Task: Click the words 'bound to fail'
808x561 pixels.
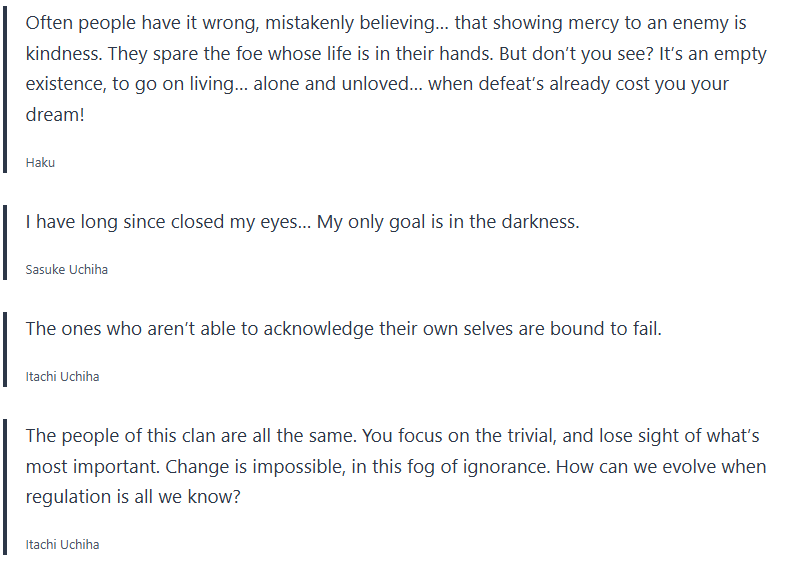Action: point(609,328)
